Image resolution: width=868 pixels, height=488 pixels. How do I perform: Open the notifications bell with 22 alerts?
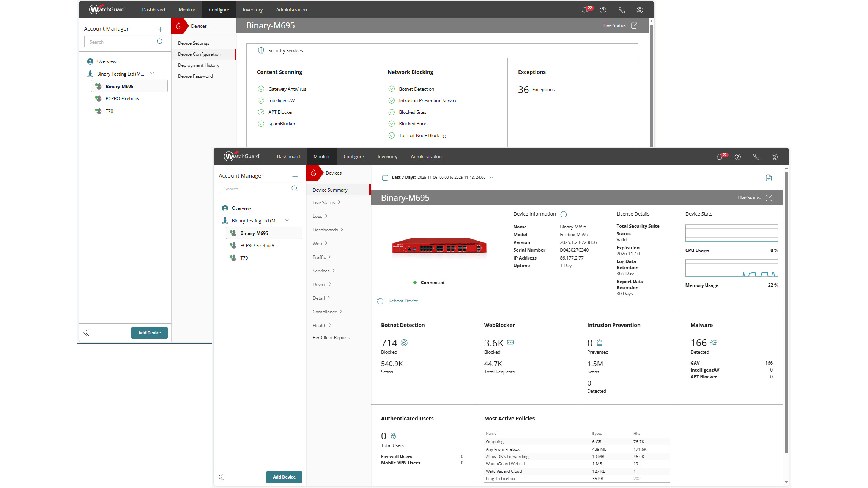[x=720, y=156]
